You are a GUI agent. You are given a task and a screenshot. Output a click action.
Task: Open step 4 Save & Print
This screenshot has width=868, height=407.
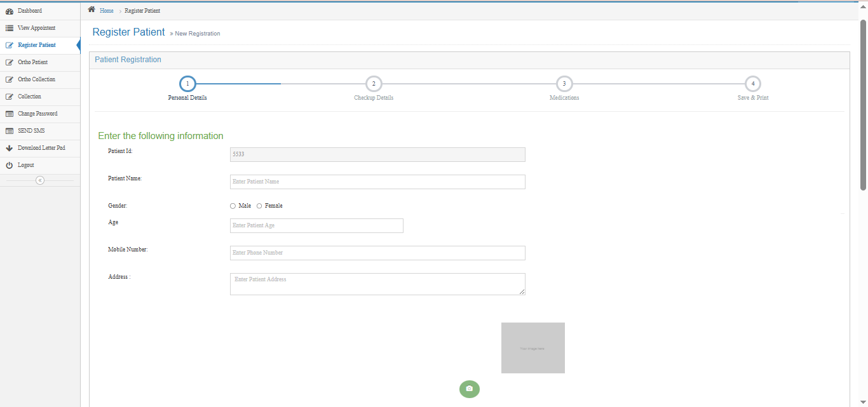753,84
